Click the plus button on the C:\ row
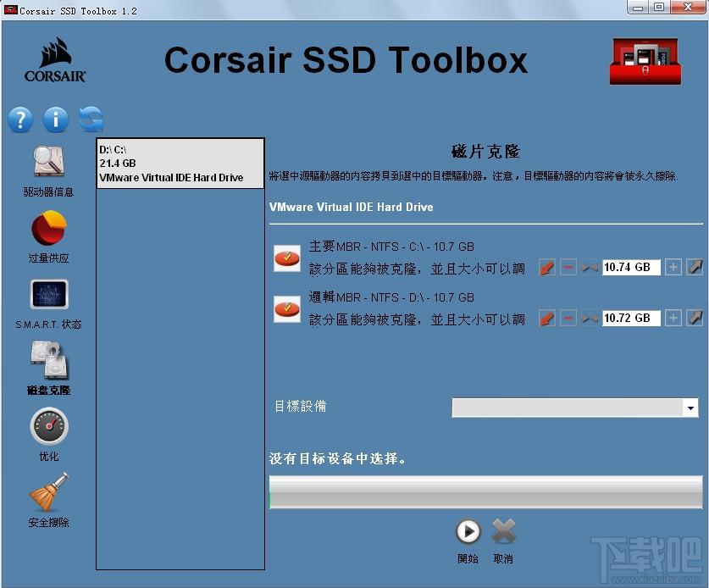Screen dimensions: 709x588 point(673,268)
